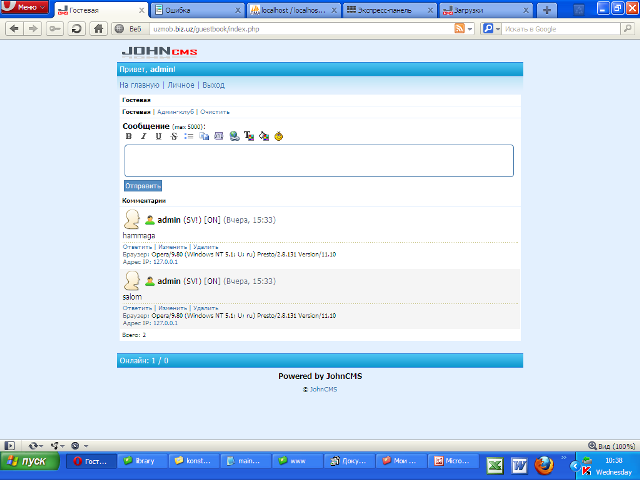Click Удалить under the hammaga comment
The height and width of the screenshot is (480, 640).
[206, 247]
